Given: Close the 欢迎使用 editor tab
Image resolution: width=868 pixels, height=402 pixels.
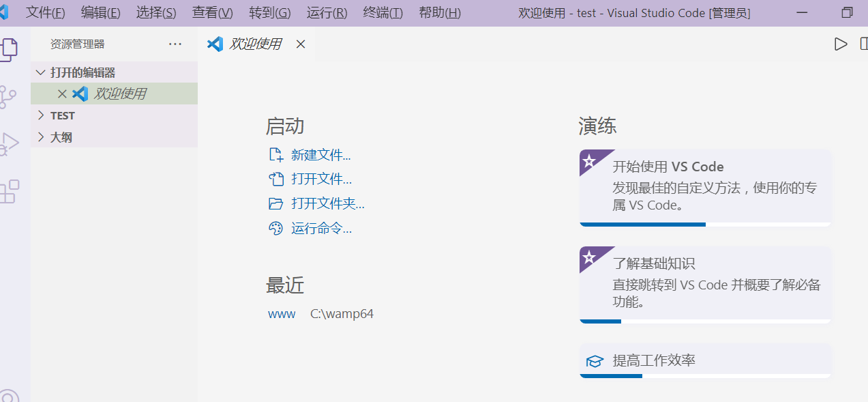Looking at the screenshot, I should click(301, 44).
